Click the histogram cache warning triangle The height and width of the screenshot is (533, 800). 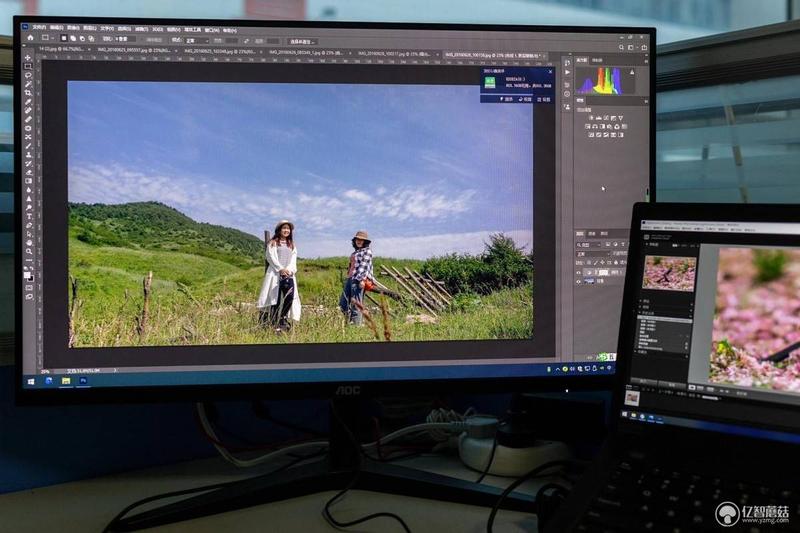[632, 72]
